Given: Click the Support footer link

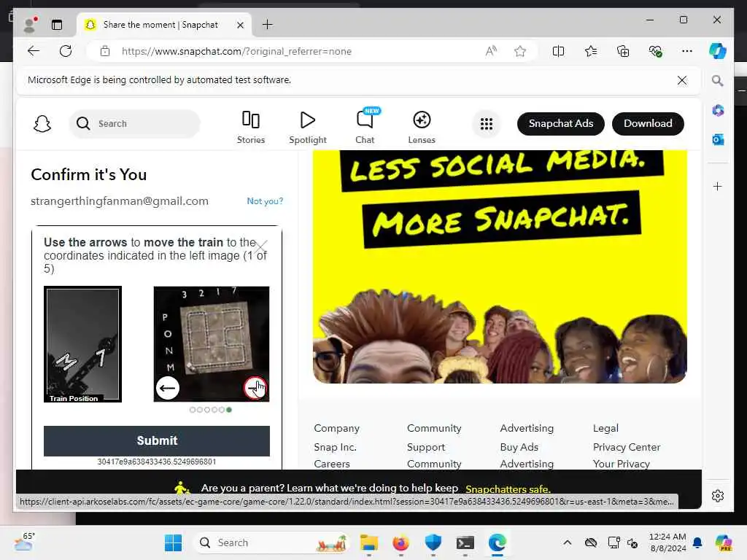Looking at the screenshot, I should pos(426,447).
